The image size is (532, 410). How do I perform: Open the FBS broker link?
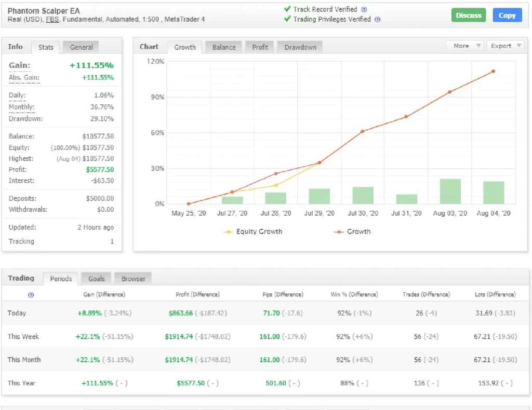point(52,19)
